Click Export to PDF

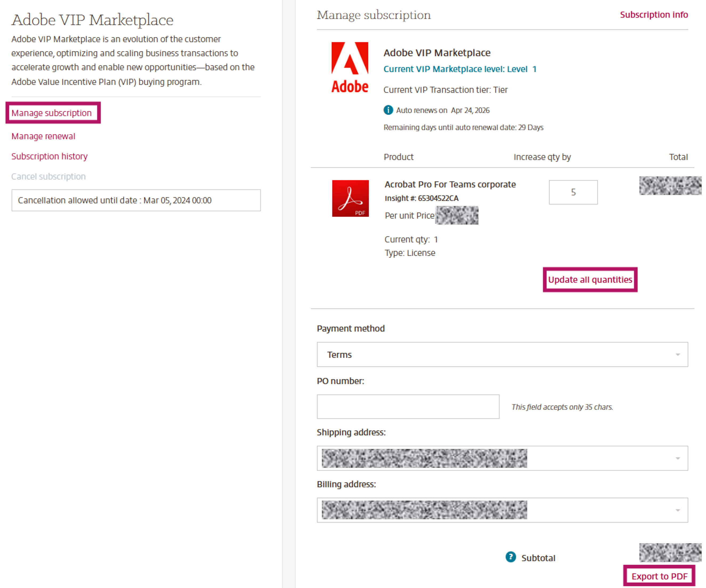660,576
